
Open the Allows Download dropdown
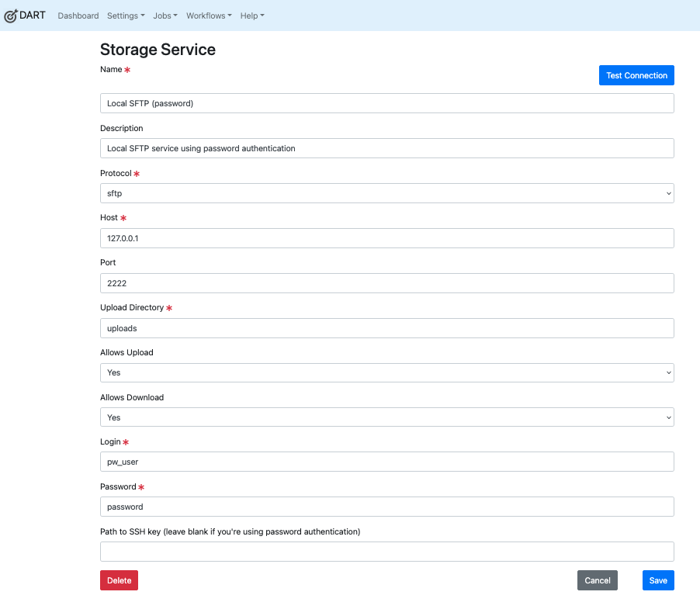(x=386, y=417)
